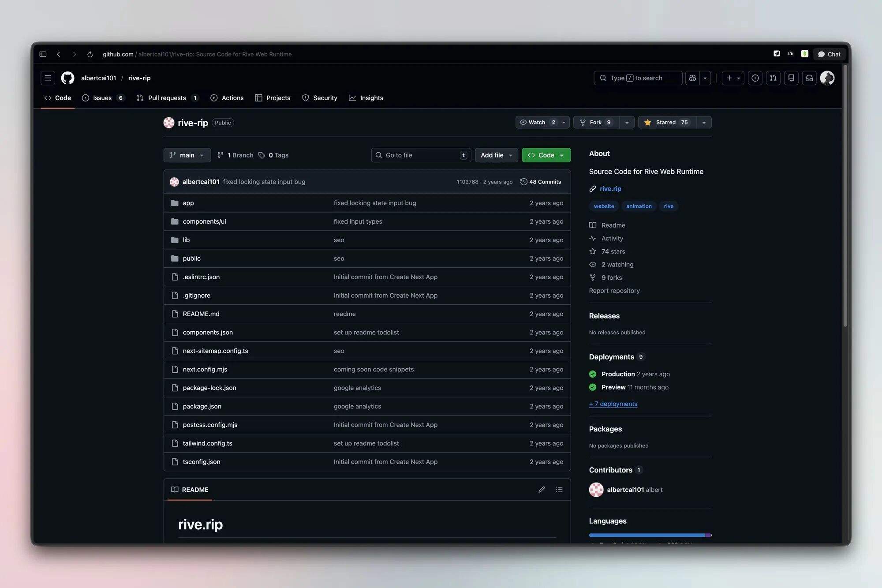Open the 0 Tags link

coord(273,155)
